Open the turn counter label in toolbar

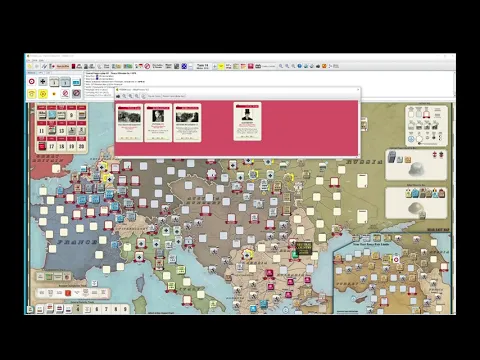(202, 66)
